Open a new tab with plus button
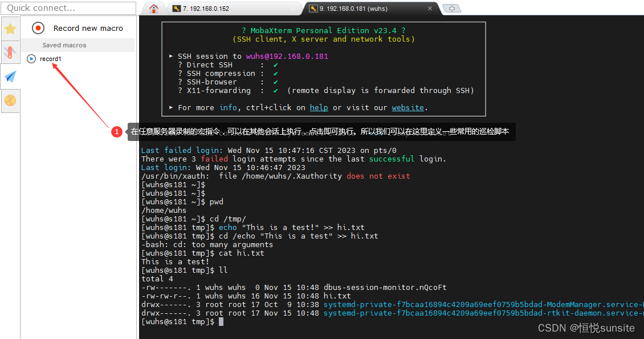 tap(452, 9)
